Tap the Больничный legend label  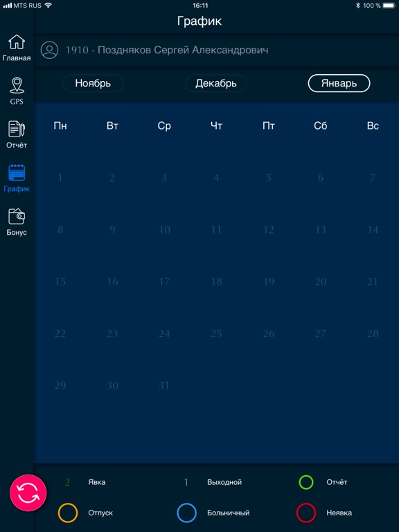tap(228, 513)
